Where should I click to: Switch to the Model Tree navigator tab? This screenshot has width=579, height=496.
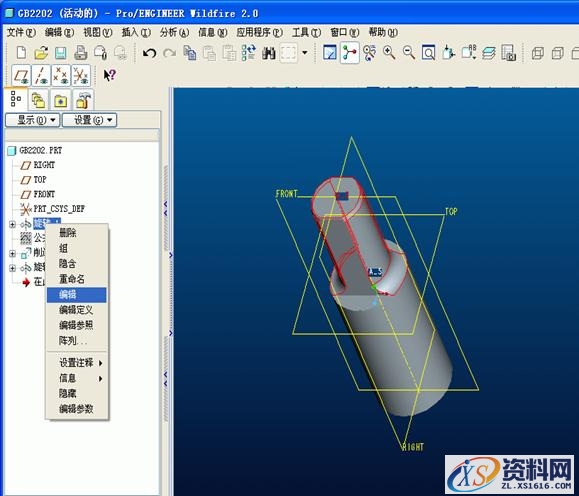click(x=16, y=99)
